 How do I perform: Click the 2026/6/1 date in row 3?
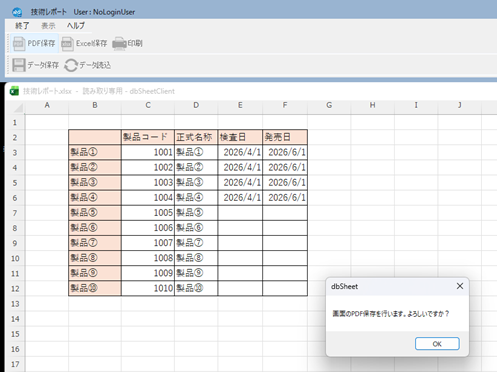pyautogui.click(x=285, y=152)
